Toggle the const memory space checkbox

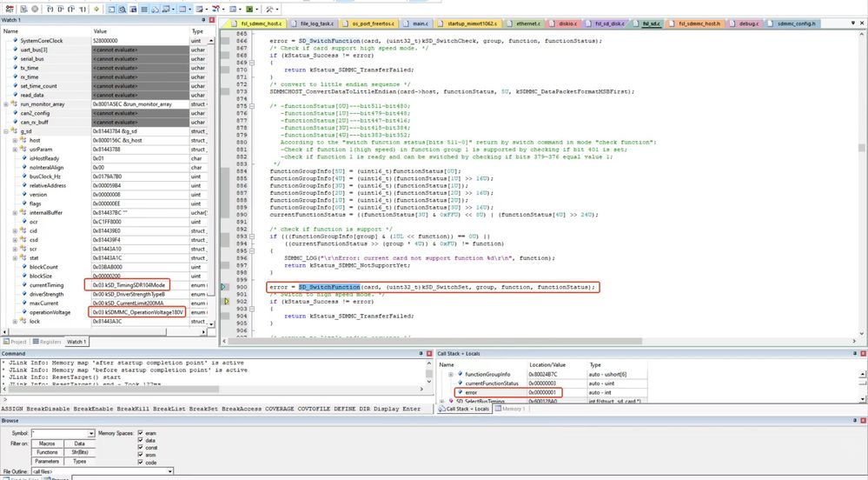[141, 447]
